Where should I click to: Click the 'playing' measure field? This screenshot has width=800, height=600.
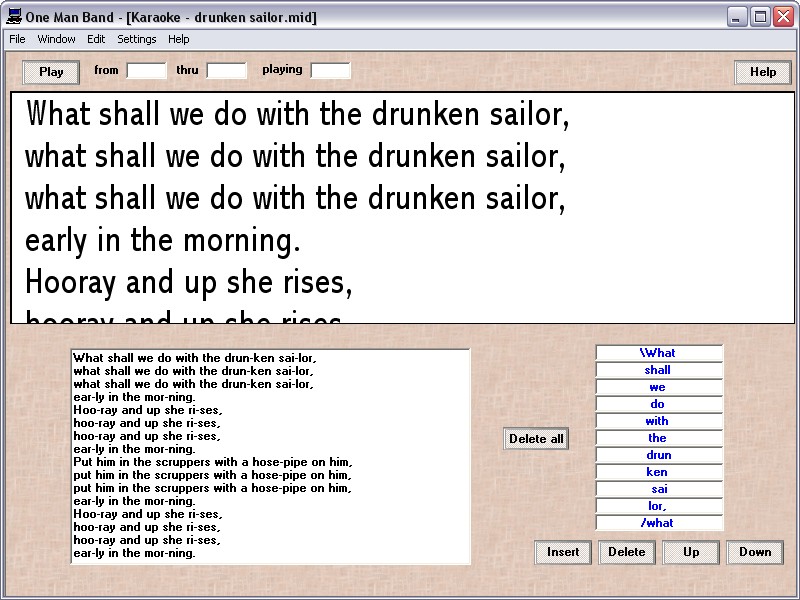[331, 70]
